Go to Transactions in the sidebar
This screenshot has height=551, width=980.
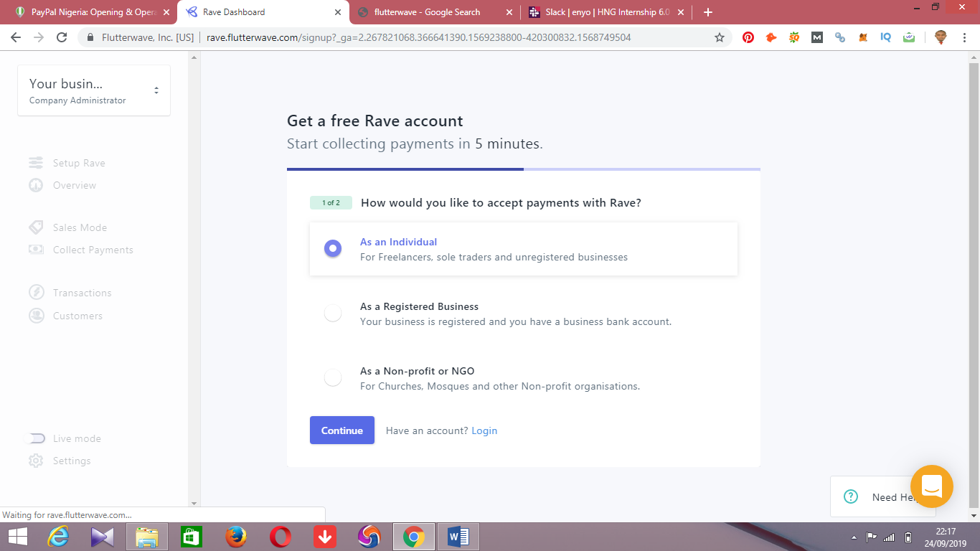[x=70, y=293]
